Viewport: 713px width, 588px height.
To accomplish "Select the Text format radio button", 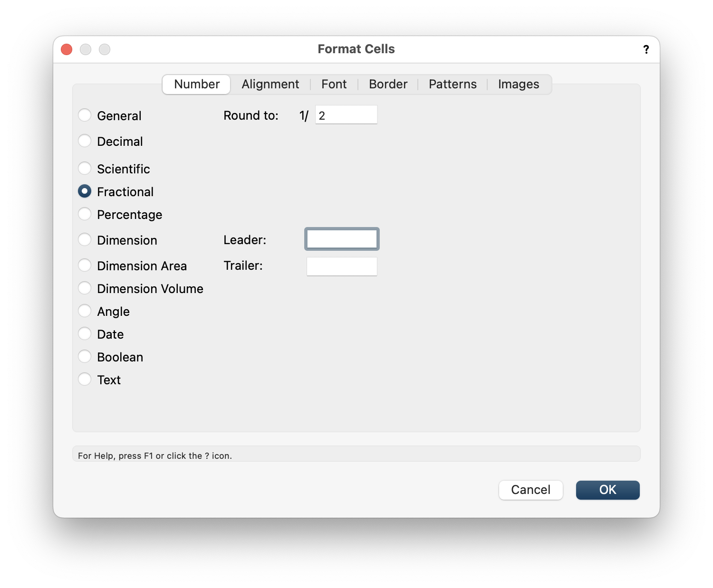I will (x=85, y=379).
